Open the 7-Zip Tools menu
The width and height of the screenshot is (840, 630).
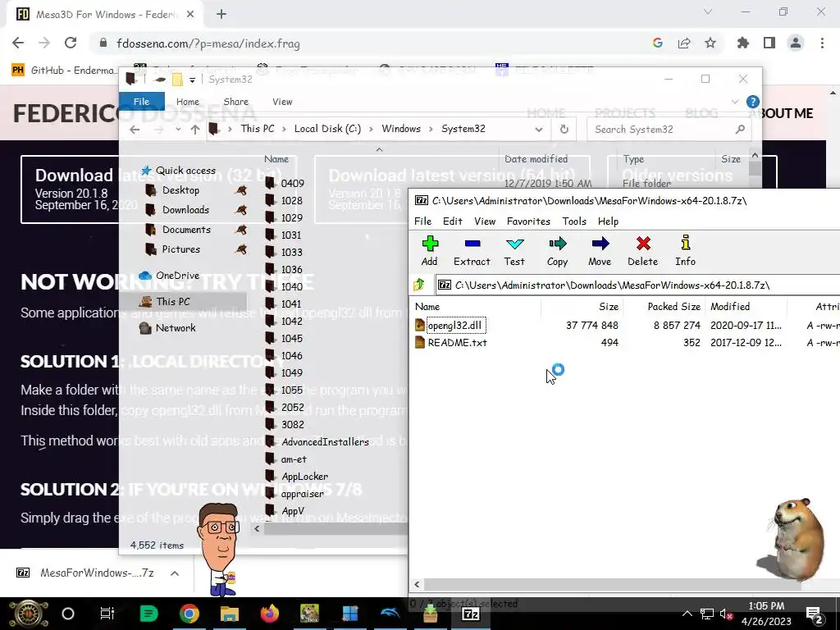click(x=574, y=221)
